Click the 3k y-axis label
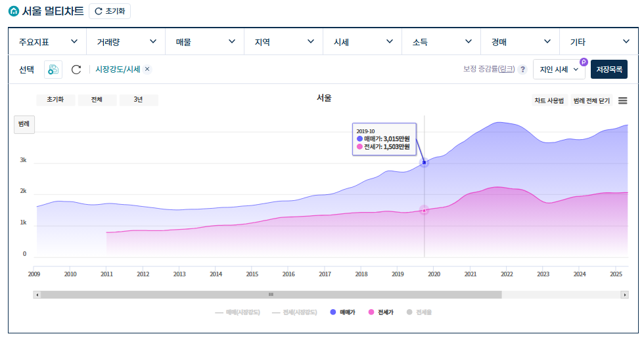 [x=24, y=160]
